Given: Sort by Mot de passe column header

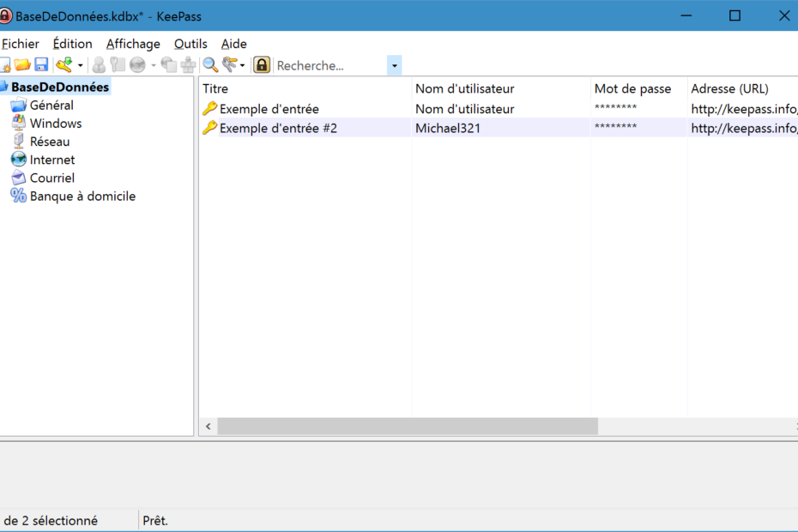Looking at the screenshot, I should click(x=638, y=88).
